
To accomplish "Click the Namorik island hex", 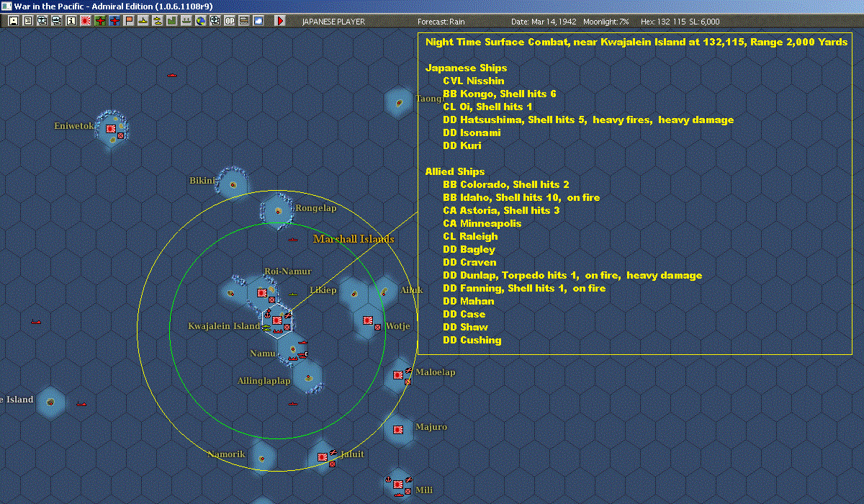I will 263,458.
